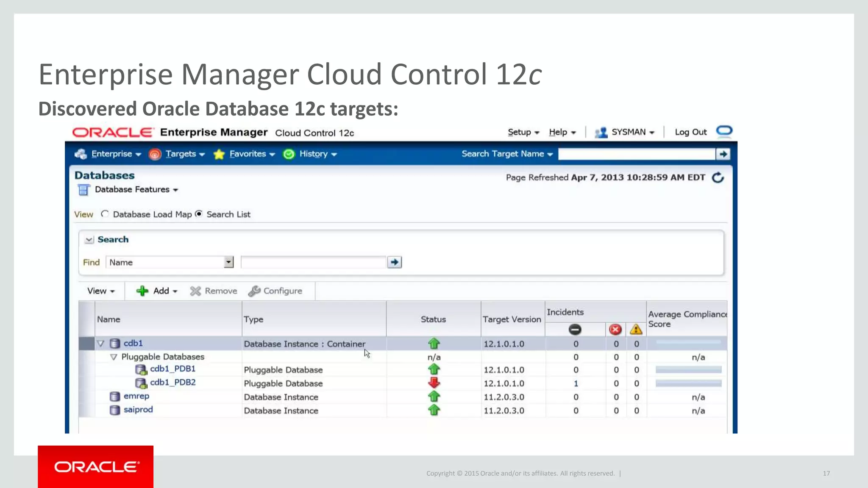Screen dimensions: 868x488
Task: Click the Enterprise cloud icon
Action: 81,154
